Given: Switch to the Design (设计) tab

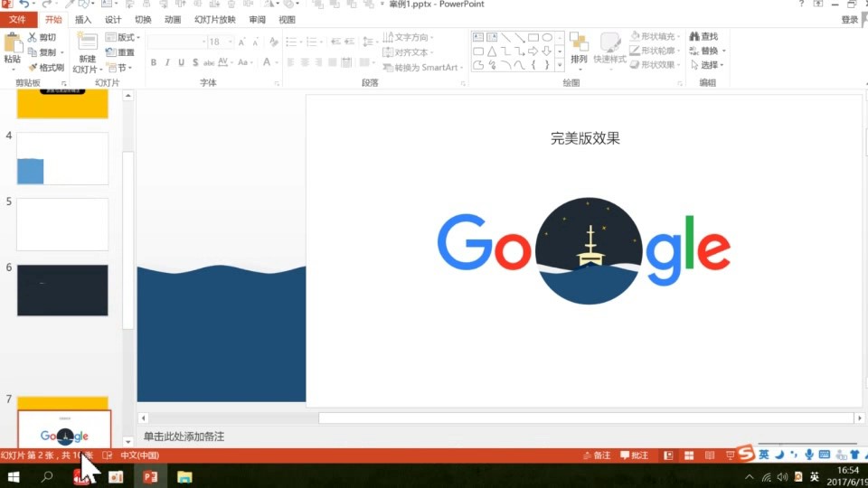Looking at the screenshot, I should 113,19.
